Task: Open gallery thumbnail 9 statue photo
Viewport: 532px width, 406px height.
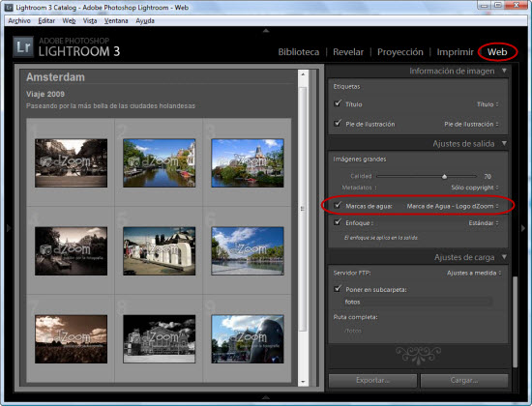Action: (248, 339)
